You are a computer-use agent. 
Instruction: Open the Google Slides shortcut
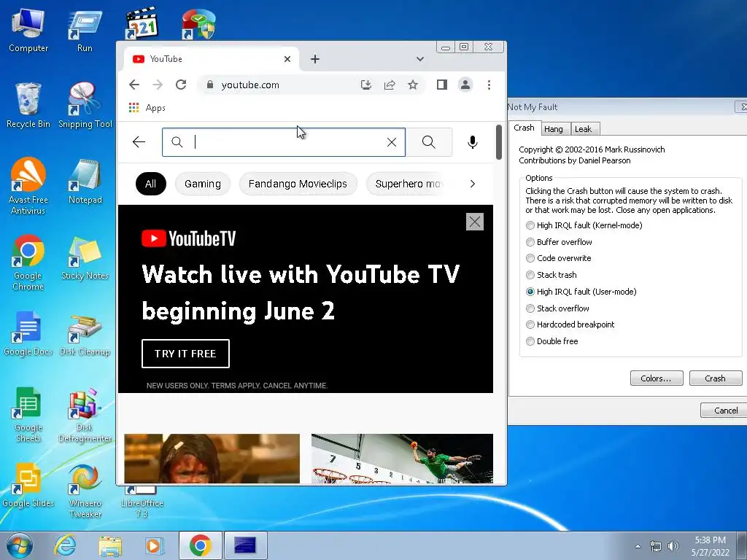click(x=28, y=485)
